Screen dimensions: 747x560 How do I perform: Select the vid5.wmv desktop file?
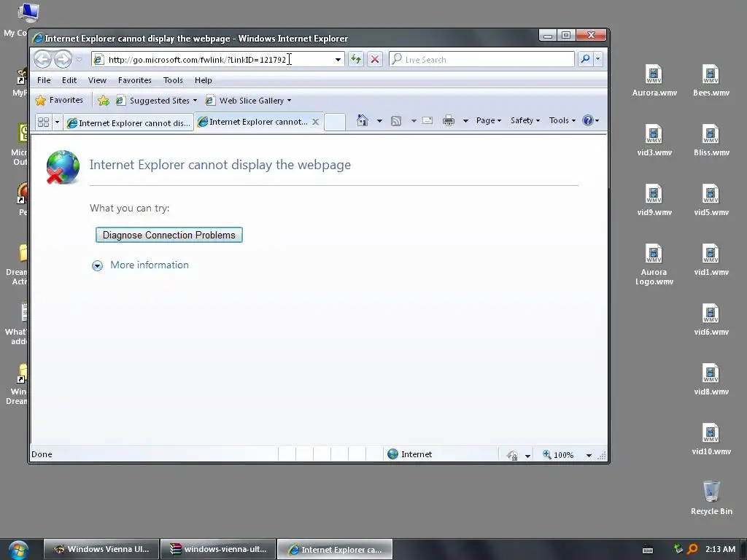click(x=711, y=200)
